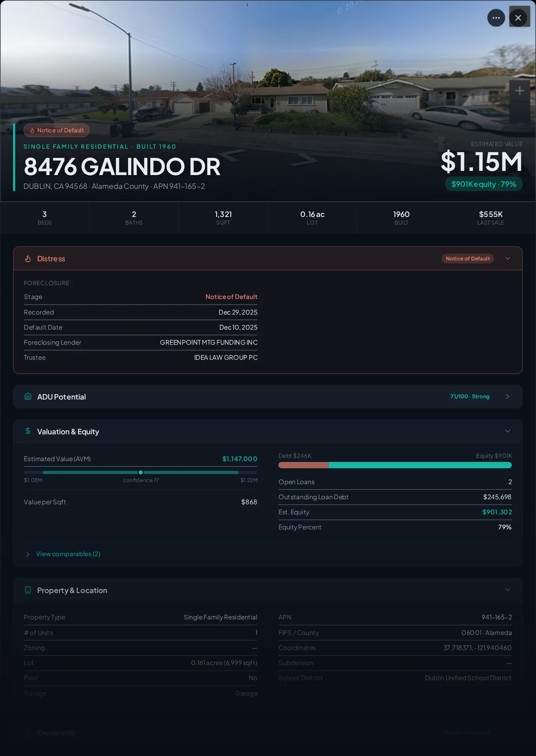Viewport: 536px width, 756px height.
Task: Click the red debt segment of equity bar
Action: [304, 465]
